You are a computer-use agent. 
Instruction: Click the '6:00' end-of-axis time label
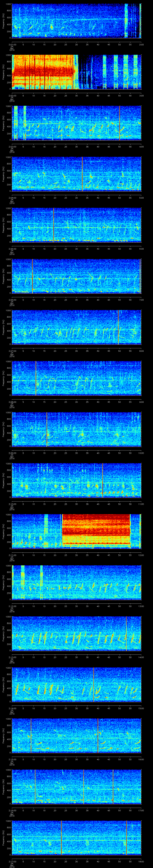(141, 249)
